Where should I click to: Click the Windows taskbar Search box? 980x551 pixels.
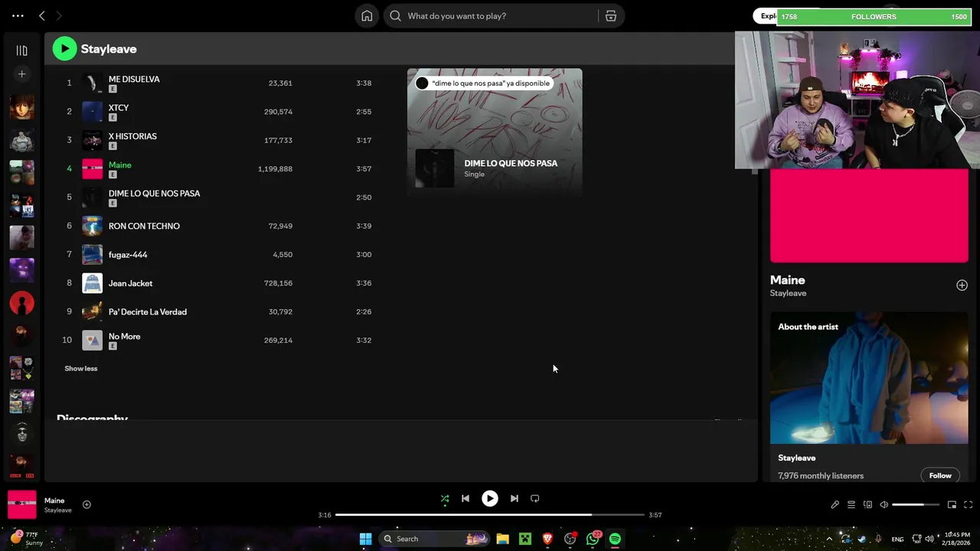pyautogui.click(x=435, y=539)
